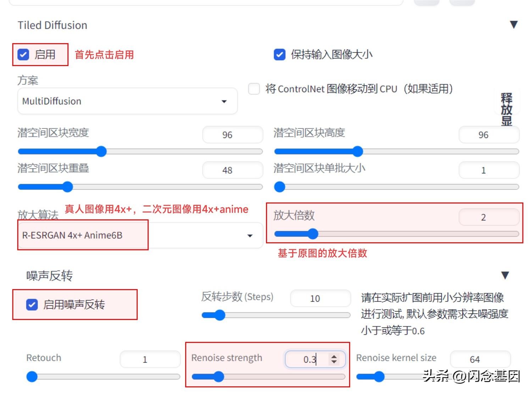This screenshot has width=532, height=394.
Task: Toggle 启用噪声反转 checkbox
Action: coord(32,305)
